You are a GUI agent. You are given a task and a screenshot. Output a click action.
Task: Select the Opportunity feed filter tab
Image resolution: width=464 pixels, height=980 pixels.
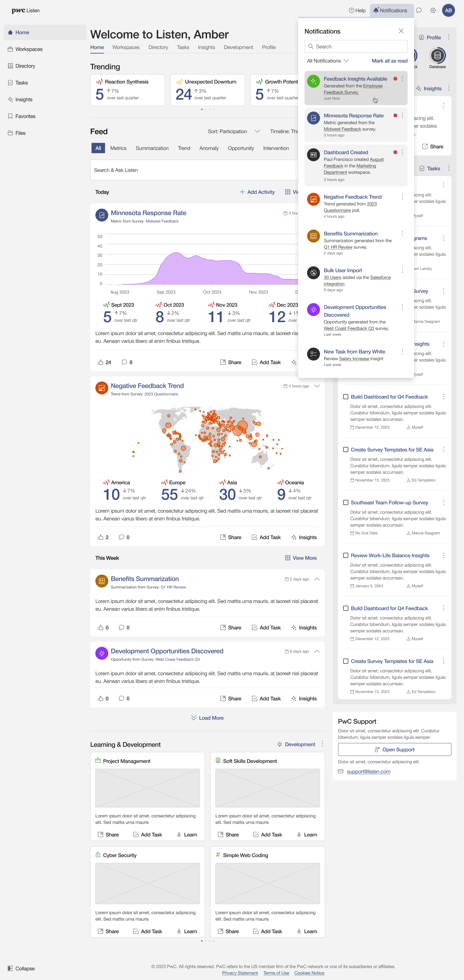[241, 148]
